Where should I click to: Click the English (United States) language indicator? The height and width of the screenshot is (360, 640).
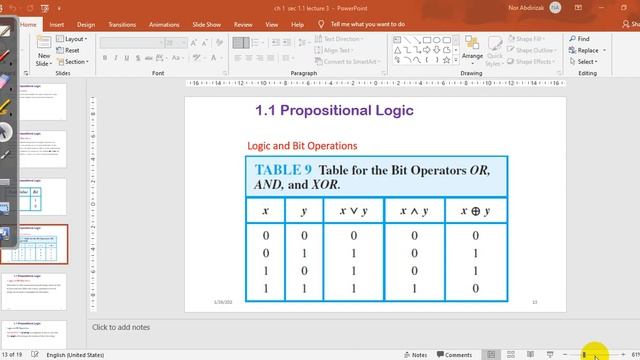point(75,355)
